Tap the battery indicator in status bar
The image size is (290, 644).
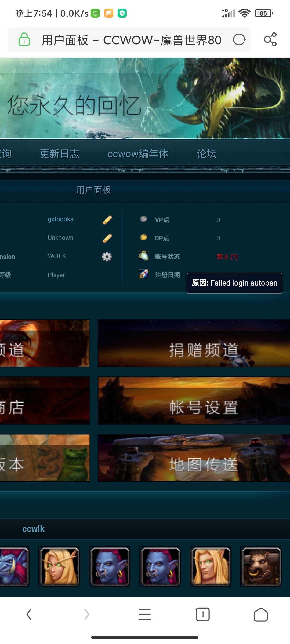tap(264, 13)
